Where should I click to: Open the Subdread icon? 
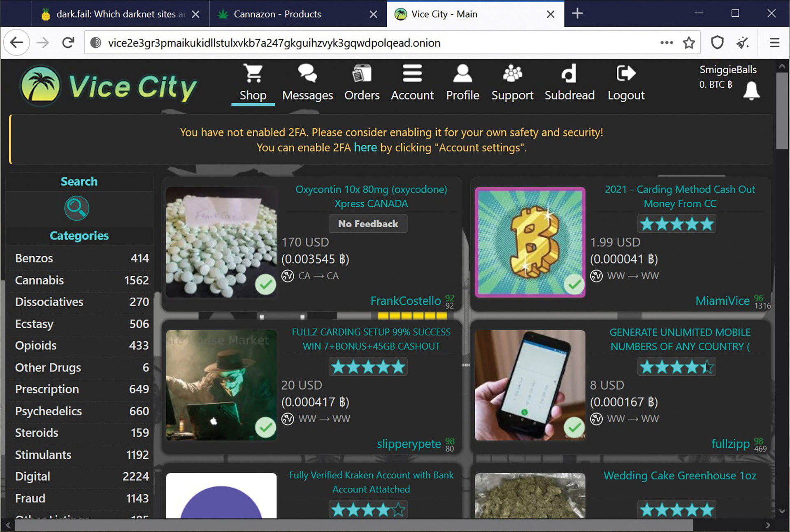coord(569,73)
